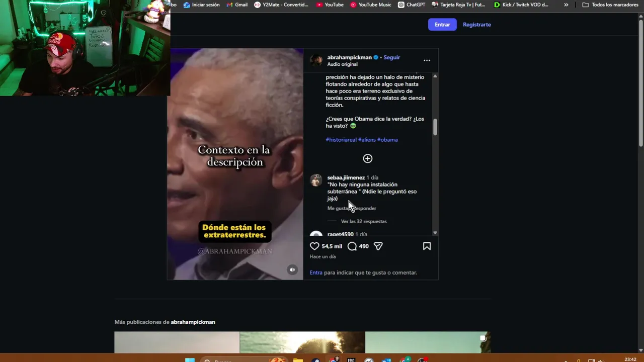Image resolution: width=644 pixels, height=362 pixels.
Task: Click the Entra link to comment
Action: [x=316, y=273]
